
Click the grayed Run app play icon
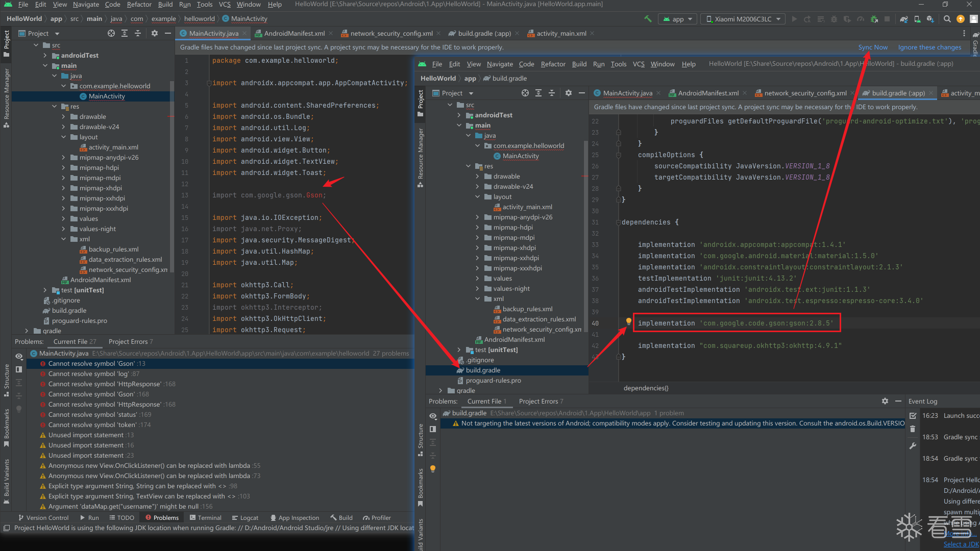(x=794, y=19)
